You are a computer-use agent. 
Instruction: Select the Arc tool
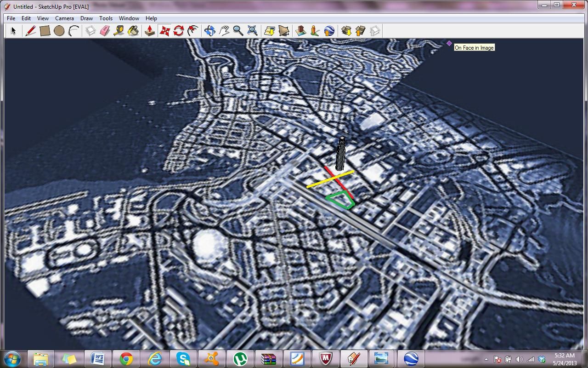point(73,31)
